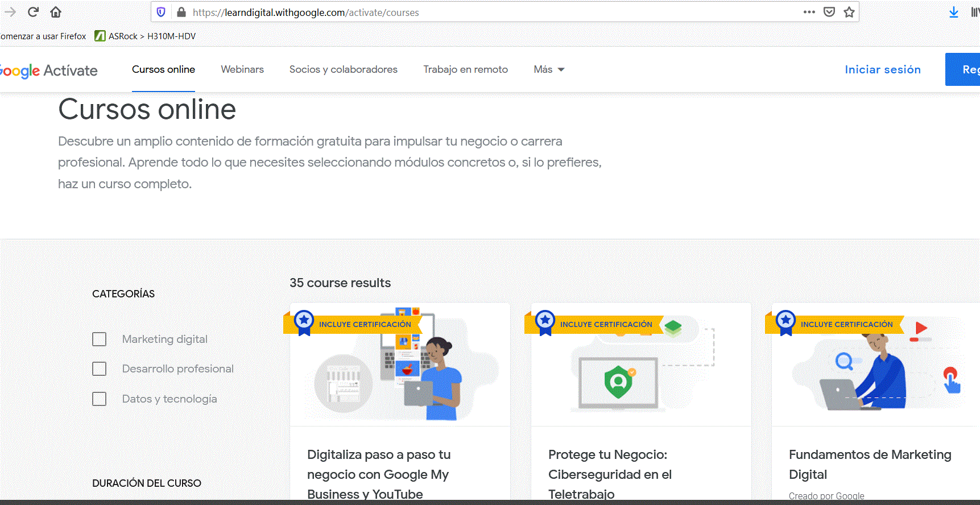Select the Cursos online tab
The width and height of the screenshot is (980, 505).
coord(163,69)
